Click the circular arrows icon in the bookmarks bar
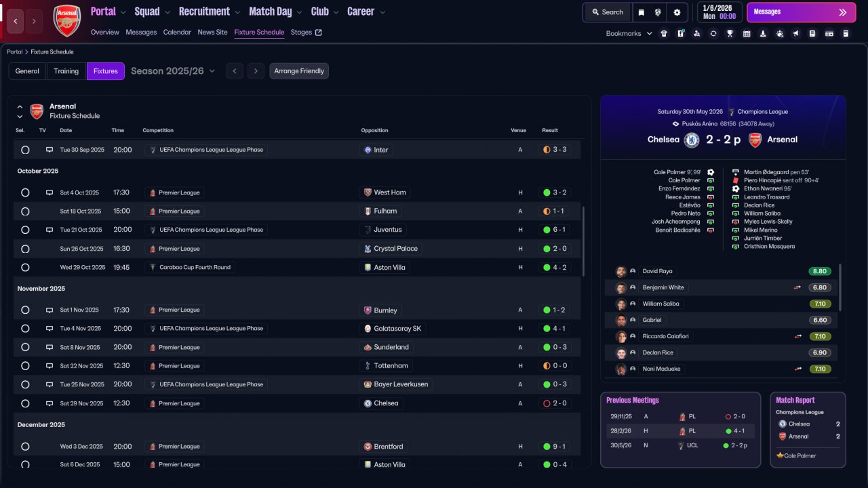868x488 pixels. click(713, 33)
